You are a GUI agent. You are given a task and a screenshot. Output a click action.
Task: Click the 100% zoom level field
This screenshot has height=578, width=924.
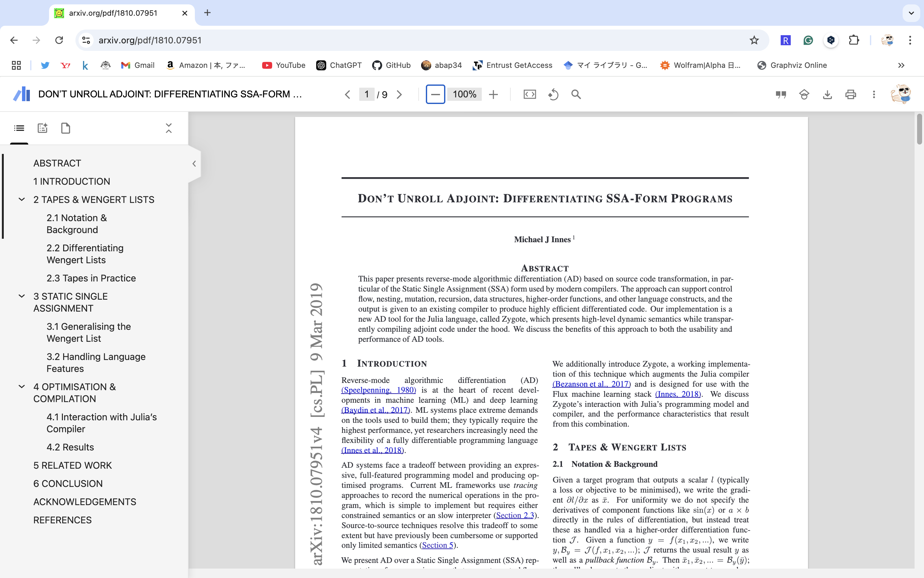point(464,95)
